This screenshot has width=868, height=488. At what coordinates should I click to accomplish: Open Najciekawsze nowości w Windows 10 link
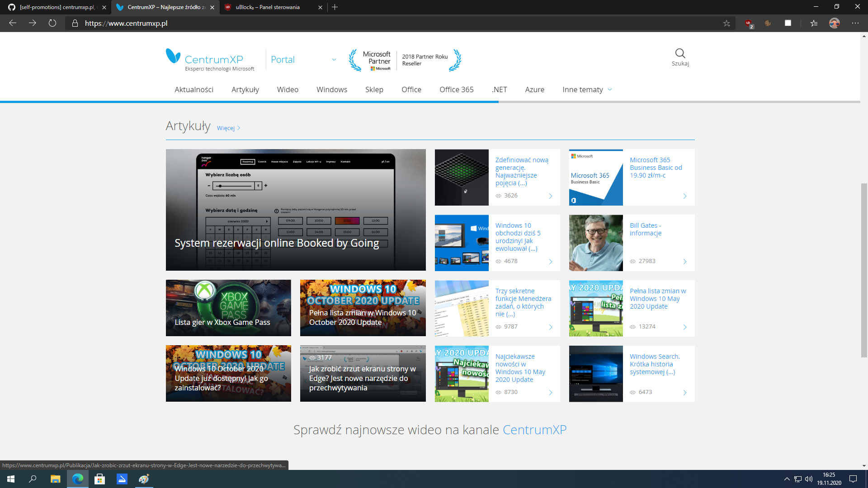(520, 368)
